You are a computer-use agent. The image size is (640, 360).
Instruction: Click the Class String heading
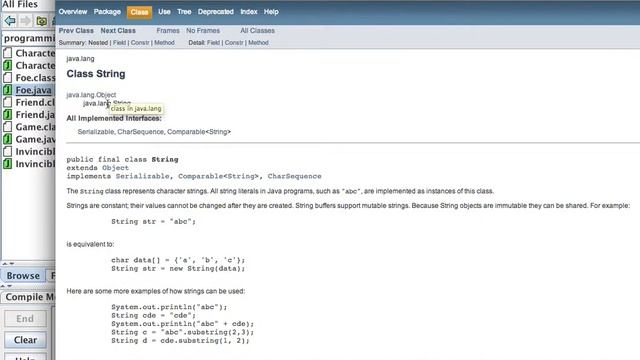point(96,74)
